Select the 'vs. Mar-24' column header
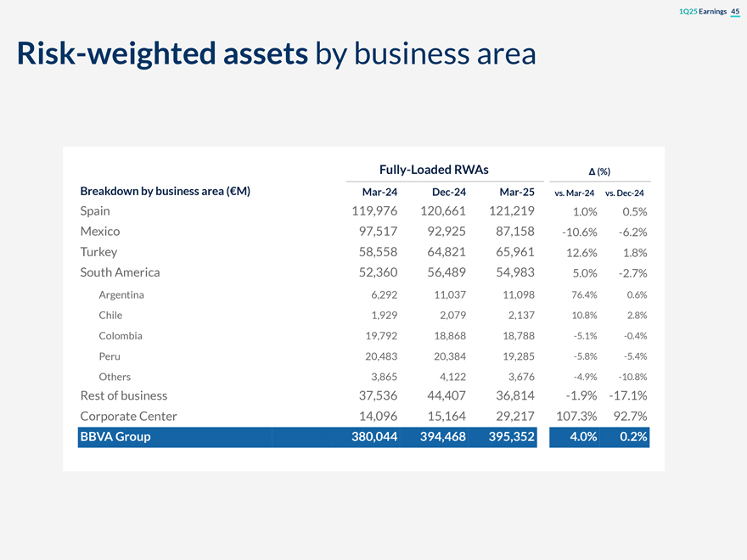Screen dimensions: 747x560 point(574,193)
